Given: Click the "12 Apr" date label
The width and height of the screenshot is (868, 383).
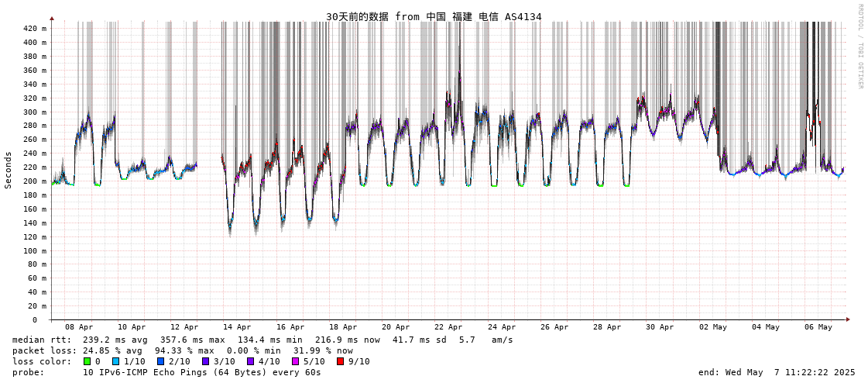Looking at the screenshot, I should tap(184, 327).
